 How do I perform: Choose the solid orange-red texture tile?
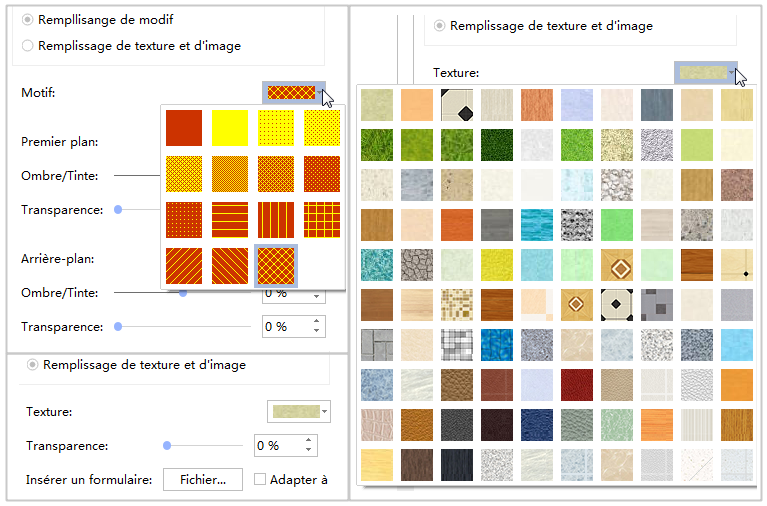point(457,225)
